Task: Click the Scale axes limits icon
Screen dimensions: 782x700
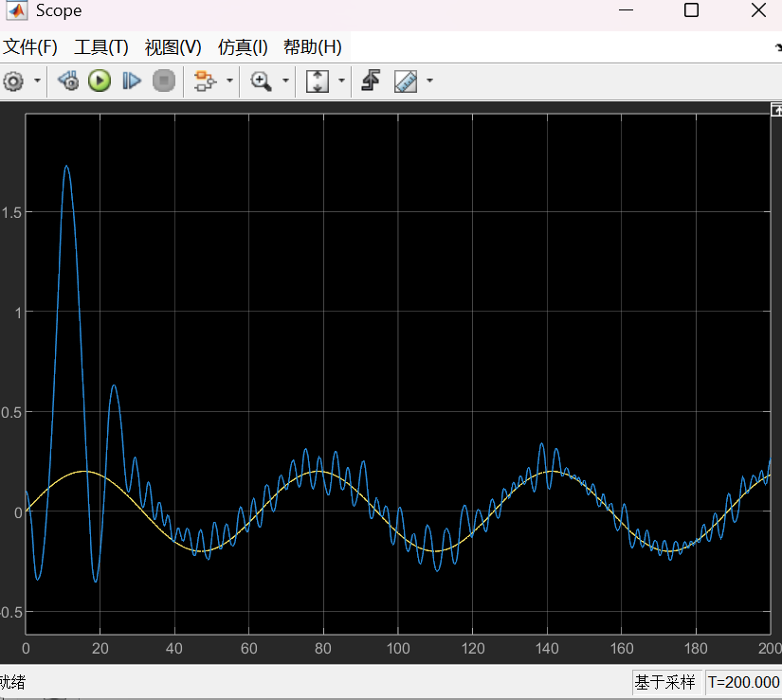Action: click(317, 81)
